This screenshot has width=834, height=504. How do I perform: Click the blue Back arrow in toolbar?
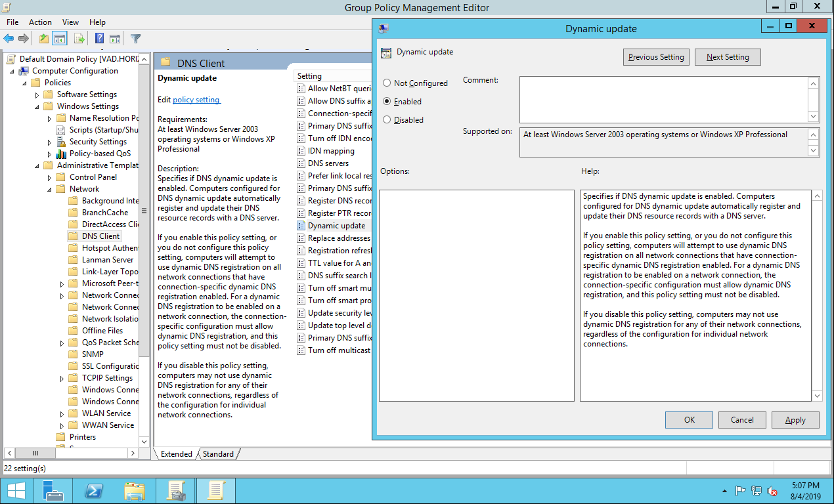[9, 39]
